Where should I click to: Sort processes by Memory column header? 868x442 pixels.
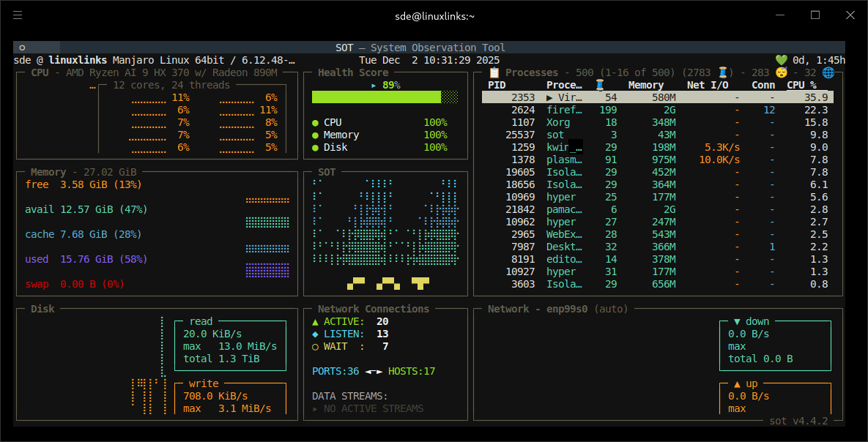click(645, 85)
